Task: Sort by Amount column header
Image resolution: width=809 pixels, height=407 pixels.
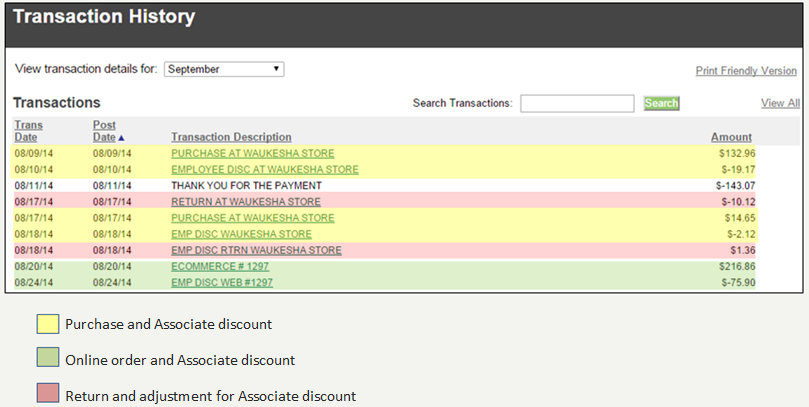Action: (731, 137)
